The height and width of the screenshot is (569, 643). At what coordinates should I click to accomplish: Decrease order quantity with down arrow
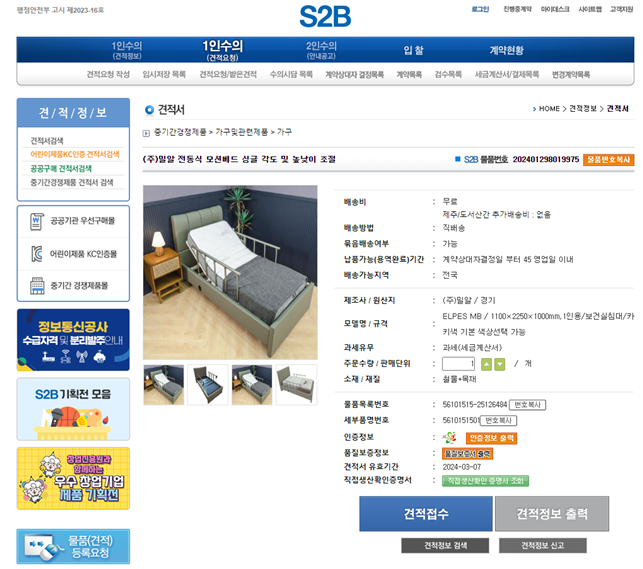click(x=500, y=364)
